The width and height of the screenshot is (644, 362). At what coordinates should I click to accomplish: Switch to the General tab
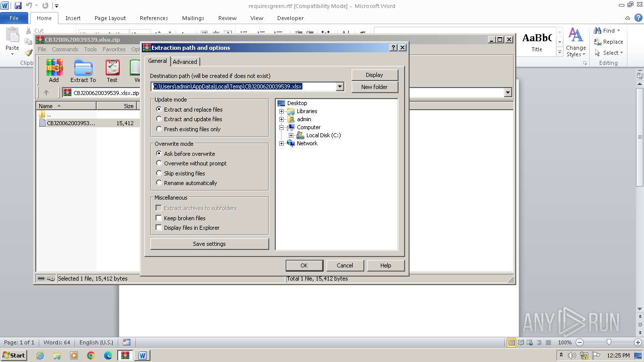click(157, 61)
